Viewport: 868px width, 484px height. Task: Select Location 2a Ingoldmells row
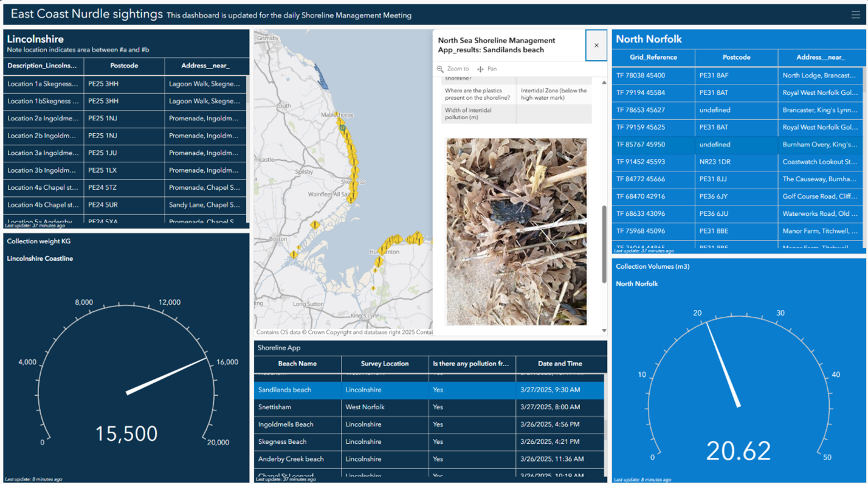124,118
